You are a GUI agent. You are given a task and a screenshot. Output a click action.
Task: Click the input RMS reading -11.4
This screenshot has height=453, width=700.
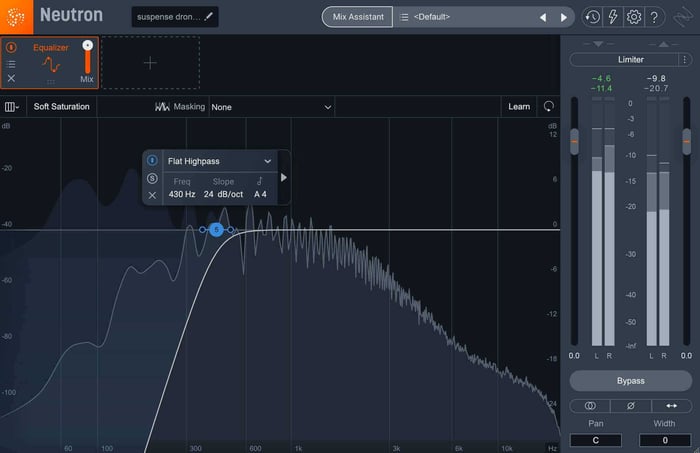click(601, 88)
